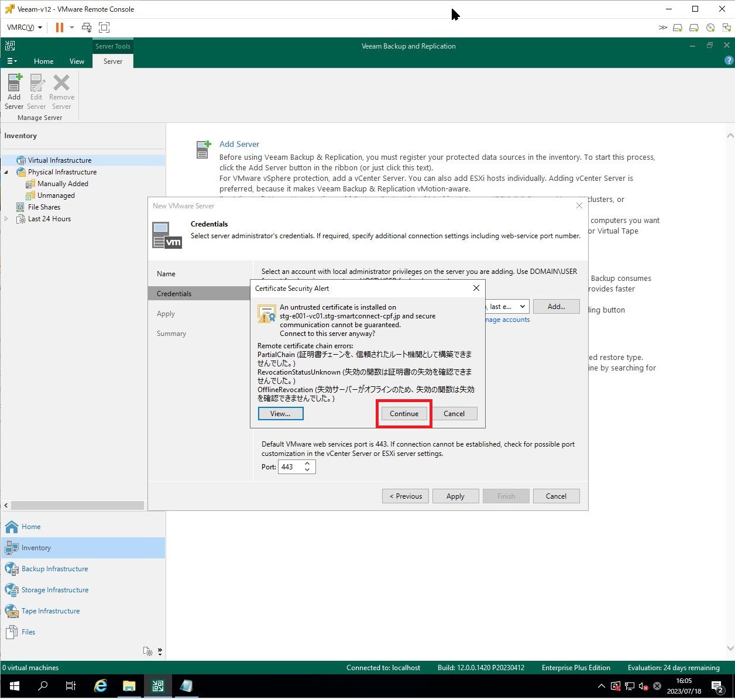Open action center notifications icon
Image resolution: width=735 pixels, height=700 pixels.
click(717, 686)
